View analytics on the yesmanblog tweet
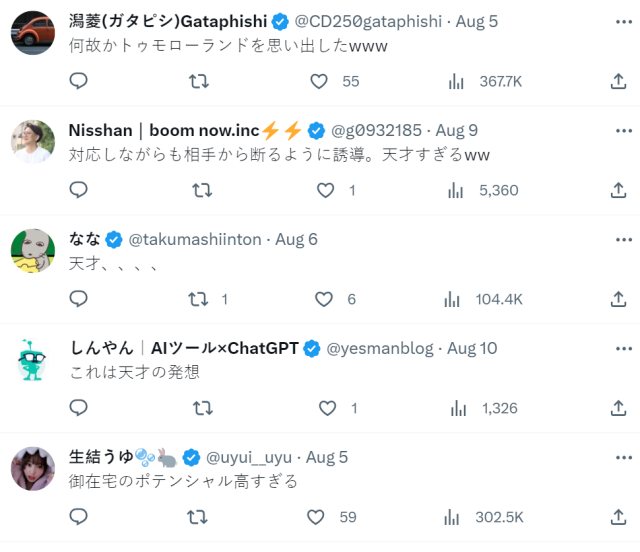This screenshot has height=552, width=640. [458, 408]
